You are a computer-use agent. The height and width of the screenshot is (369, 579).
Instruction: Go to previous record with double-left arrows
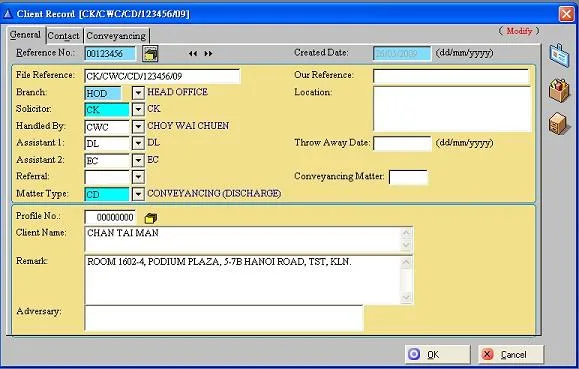click(x=193, y=54)
